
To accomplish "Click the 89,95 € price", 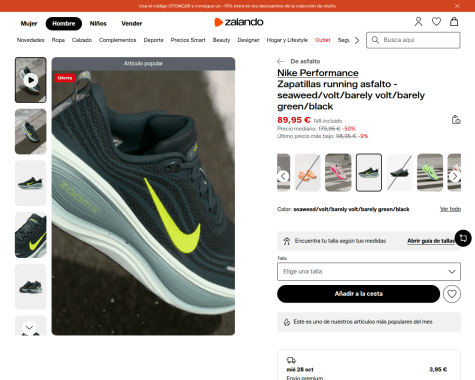I will tap(294, 120).
